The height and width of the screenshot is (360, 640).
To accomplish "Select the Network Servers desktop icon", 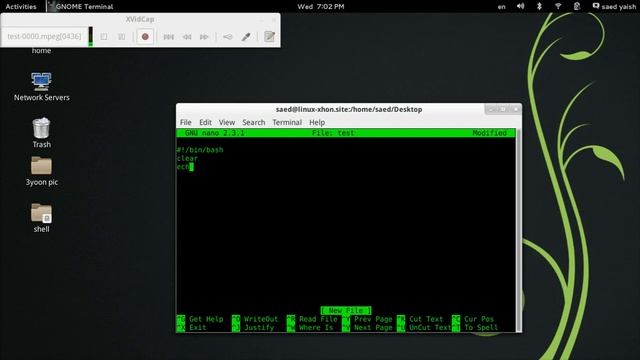I will (x=41, y=87).
